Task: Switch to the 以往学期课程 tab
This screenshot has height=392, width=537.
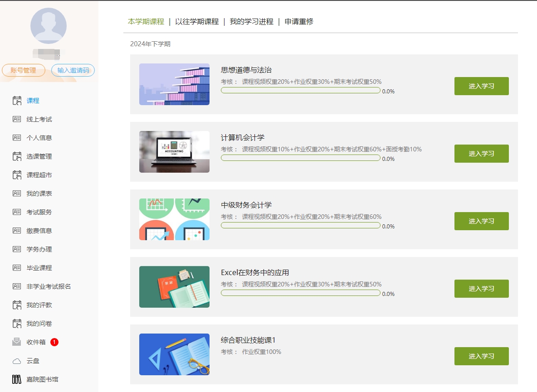Action: click(197, 21)
